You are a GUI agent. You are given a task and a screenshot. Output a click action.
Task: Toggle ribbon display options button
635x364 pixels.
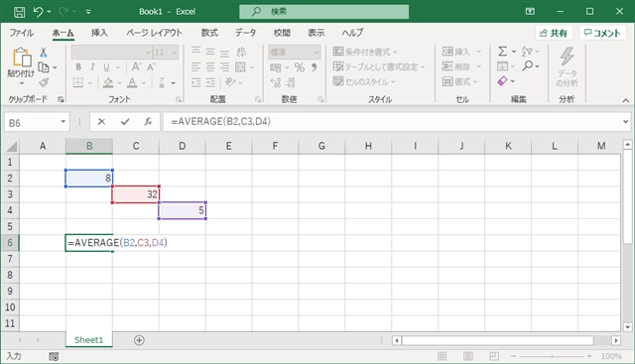pyautogui.click(x=530, y=12)
